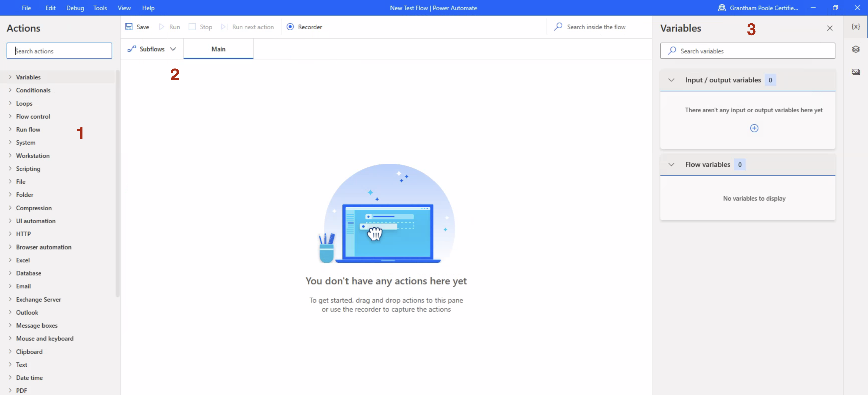This screenshot has width=868, height=395.
Task: Open the UI elements layers icon
Action: coord(856,50)
